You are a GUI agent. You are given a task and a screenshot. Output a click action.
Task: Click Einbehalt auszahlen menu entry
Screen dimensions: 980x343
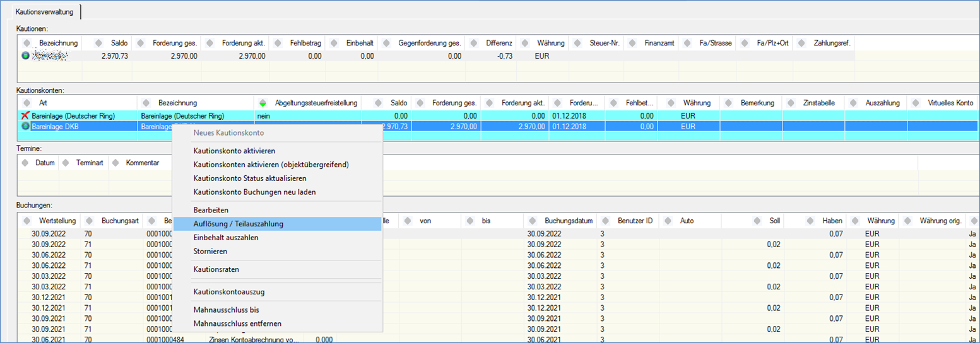point(225,238)
